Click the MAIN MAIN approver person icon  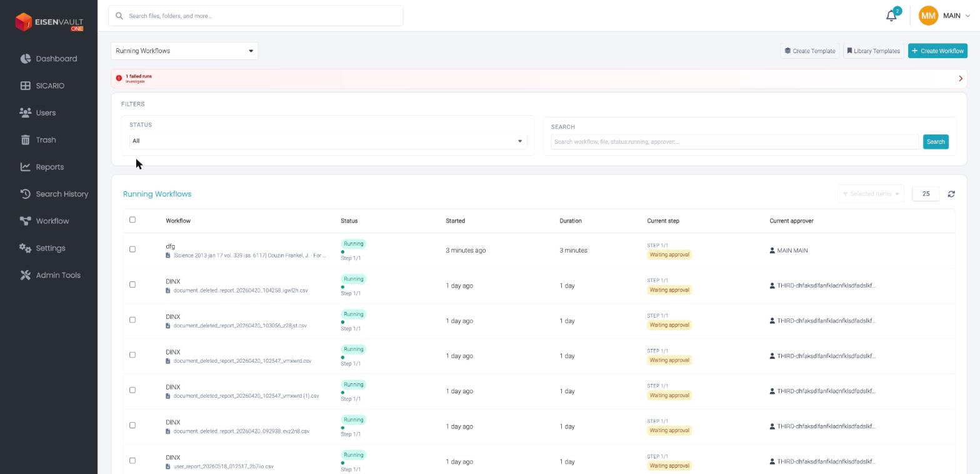pyautogui.click(x=772, y=250)
